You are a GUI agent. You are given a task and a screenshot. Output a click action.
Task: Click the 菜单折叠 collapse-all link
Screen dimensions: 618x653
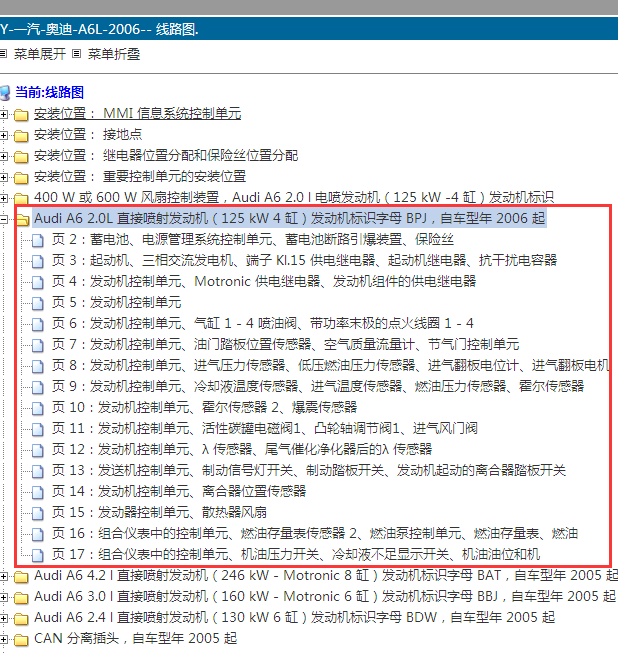coord(114,54)
